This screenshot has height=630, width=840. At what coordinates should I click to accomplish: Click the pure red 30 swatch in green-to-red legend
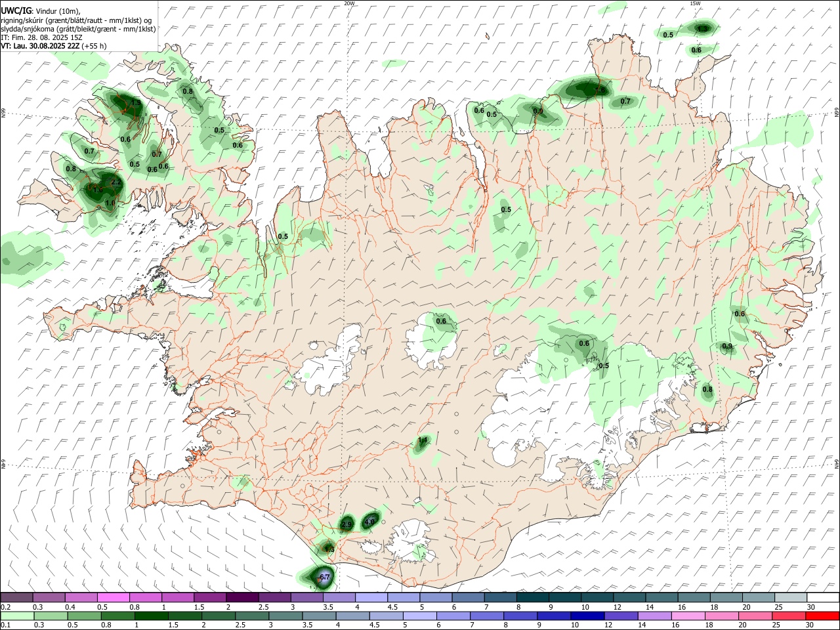click(x=823, y=616)
